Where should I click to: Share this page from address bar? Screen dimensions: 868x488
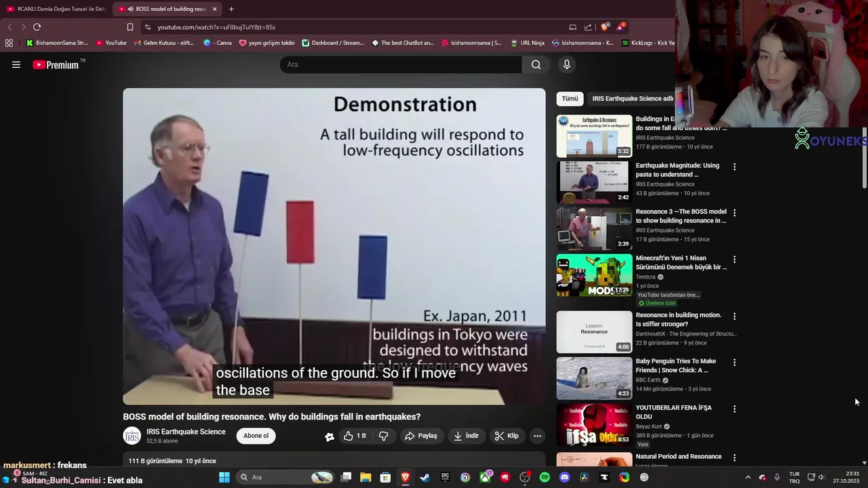click(x=588, y=27)
